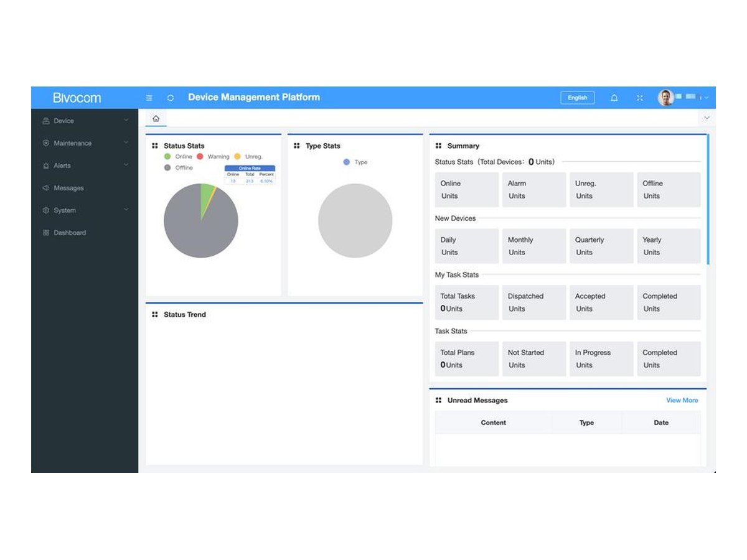Image resolution: width=747 pixels, height=560 pixels.
Task: Open the Device menu item
Action: [x=85, y=121]
